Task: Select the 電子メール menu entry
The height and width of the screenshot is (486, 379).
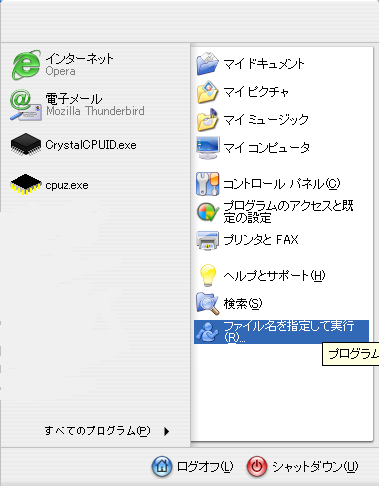Action: point(96,105)
